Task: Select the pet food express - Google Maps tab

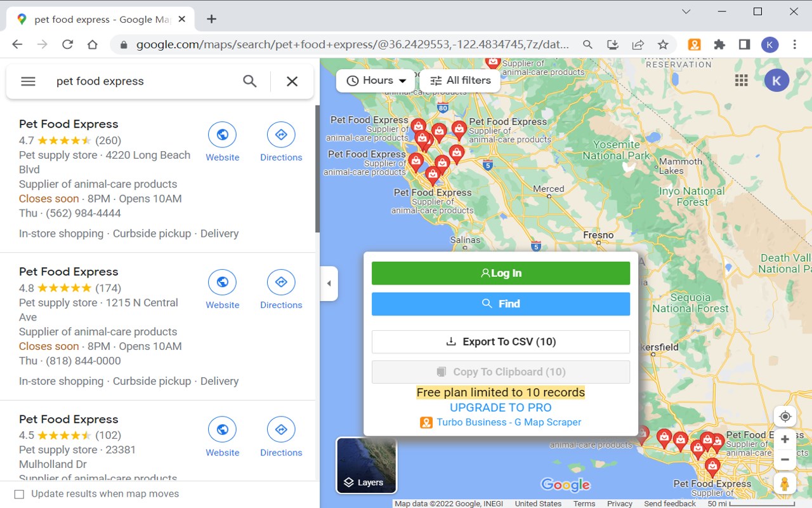Action: [x=101, y=19]
